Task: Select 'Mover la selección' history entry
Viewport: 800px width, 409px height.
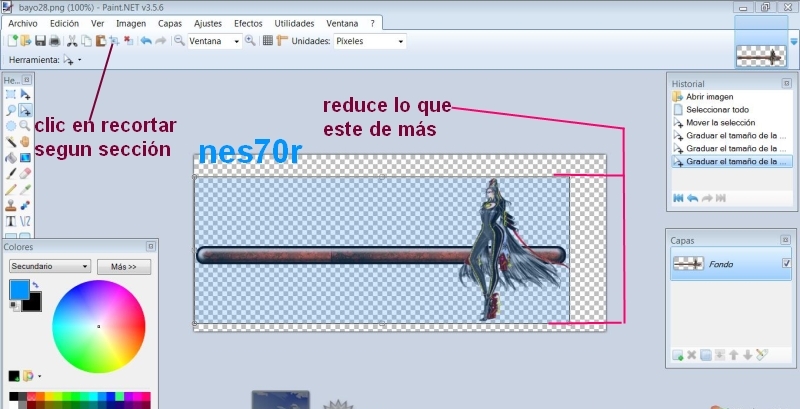Action: (x=720, y=122)
